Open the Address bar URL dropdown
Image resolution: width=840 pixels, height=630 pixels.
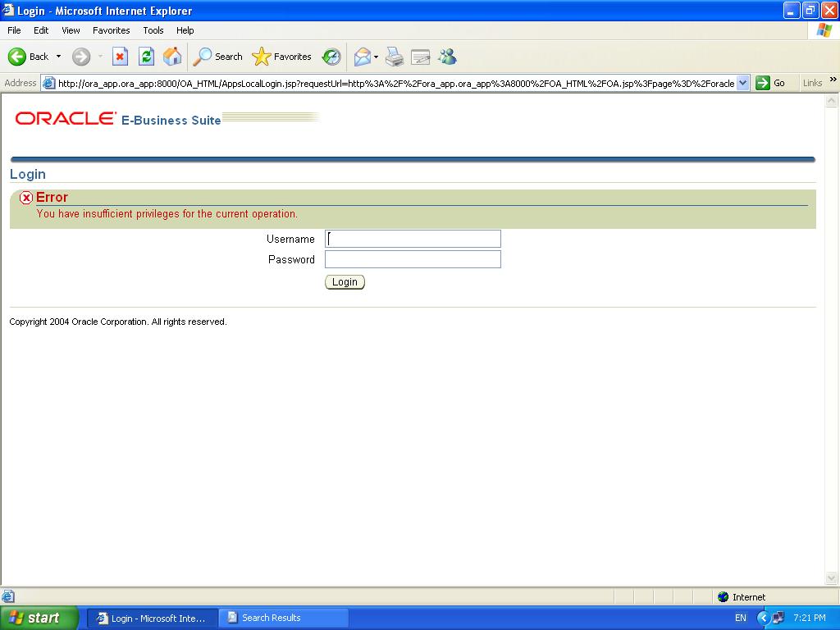[743, 83]
